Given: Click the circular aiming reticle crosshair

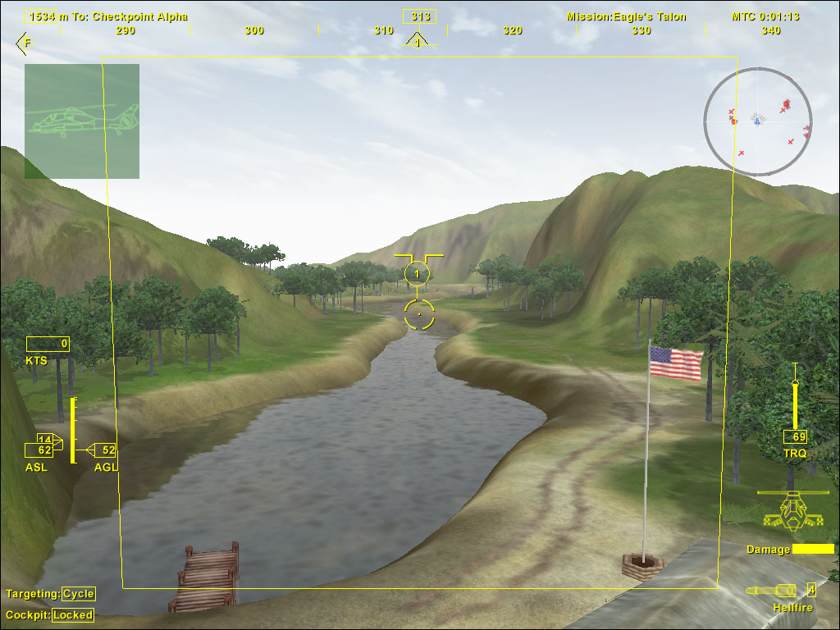Looking at the screenshot, I should click(x=419, y=313).
